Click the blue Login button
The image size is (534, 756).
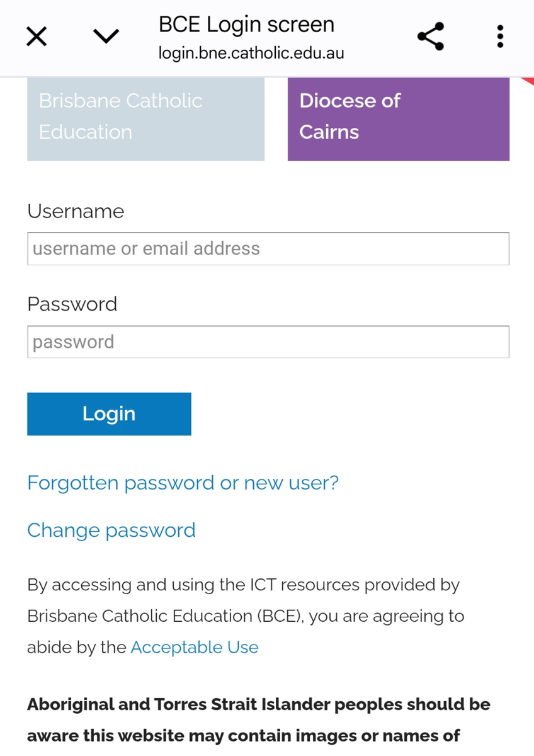[x=109, y=414]
